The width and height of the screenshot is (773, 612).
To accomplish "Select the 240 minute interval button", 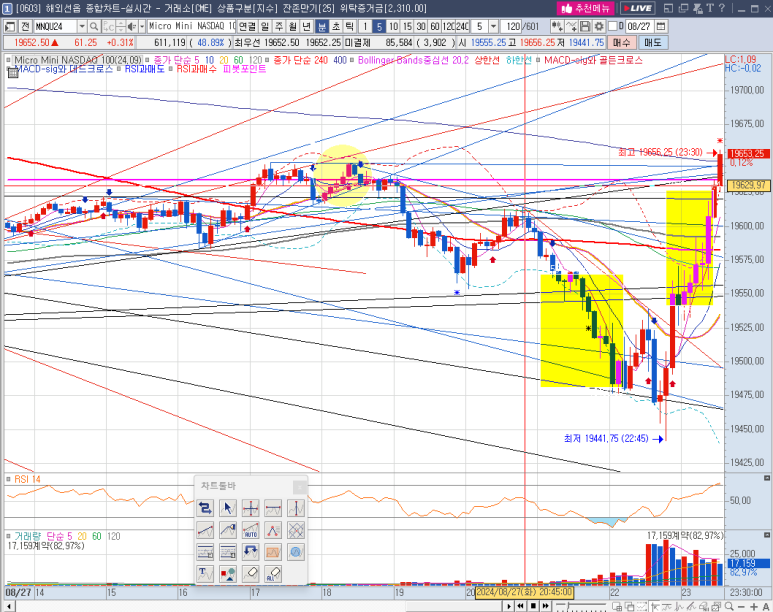I will (462, 27).
